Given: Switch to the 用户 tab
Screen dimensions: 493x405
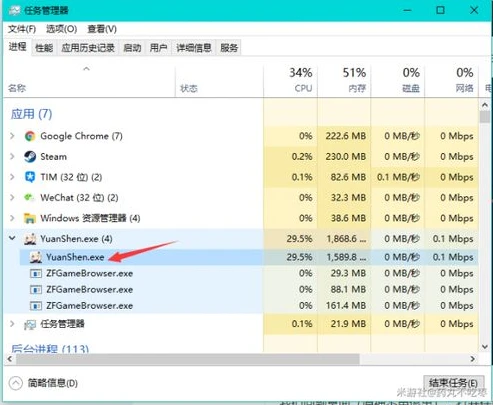Looking at the screenshot, I should (x=158, y=48).
